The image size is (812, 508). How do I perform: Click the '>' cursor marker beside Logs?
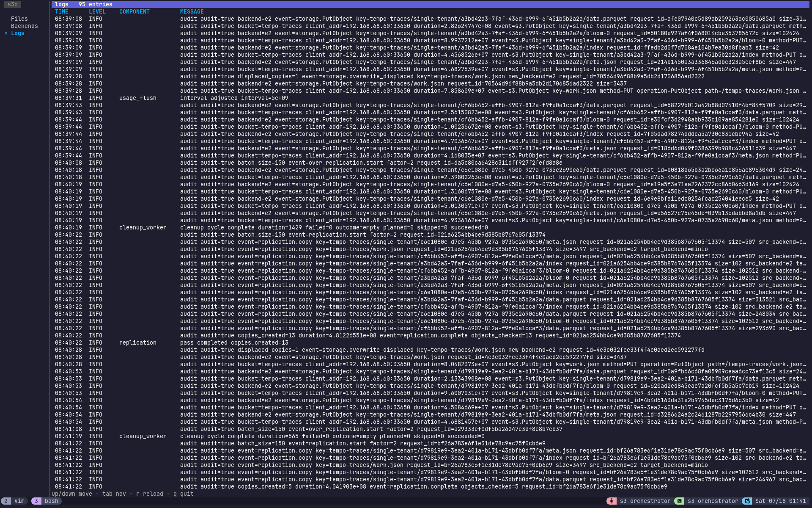tap(6, 33)
